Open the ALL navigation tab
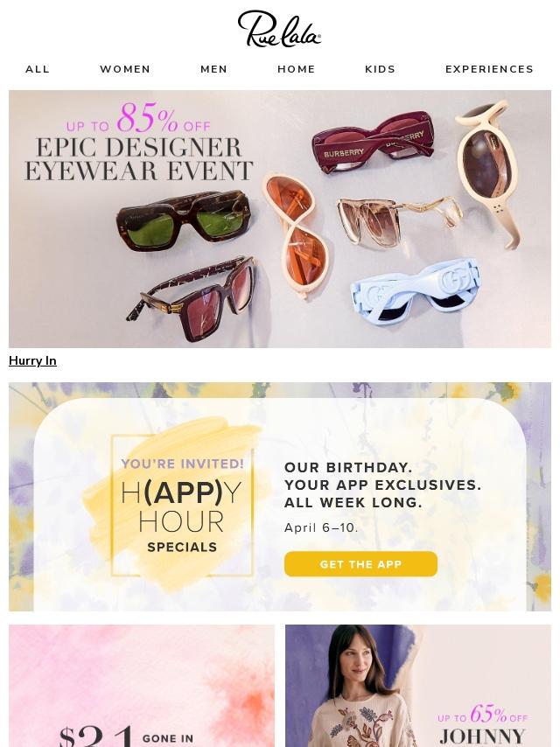 38,69
